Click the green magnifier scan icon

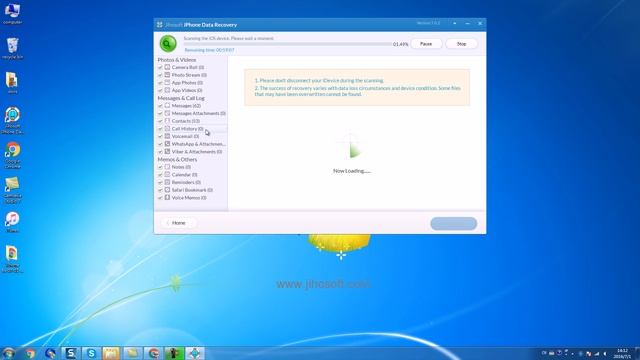point(168,44)
